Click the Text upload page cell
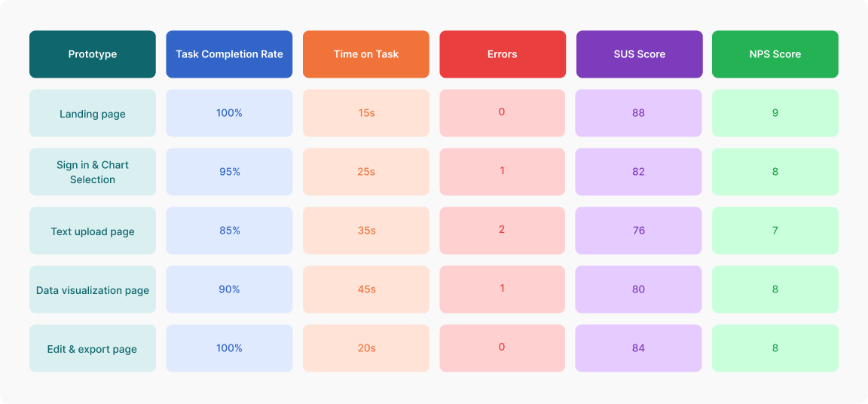 pyautogui.click(x=93, y=231)
